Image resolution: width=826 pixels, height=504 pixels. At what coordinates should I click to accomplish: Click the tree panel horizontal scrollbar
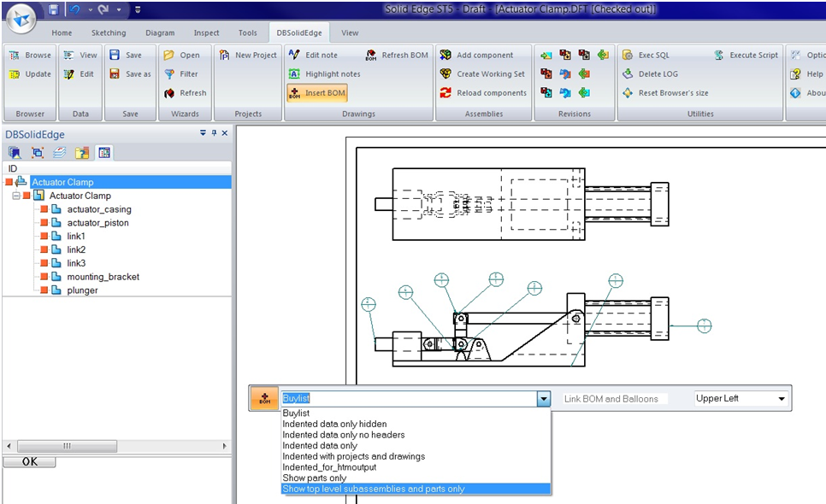click(116, 446)
